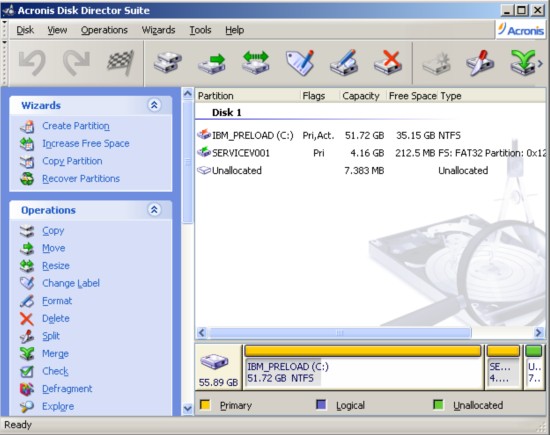
Task: Click the 55.89 GB disk icon
Action: pos(214,362)
